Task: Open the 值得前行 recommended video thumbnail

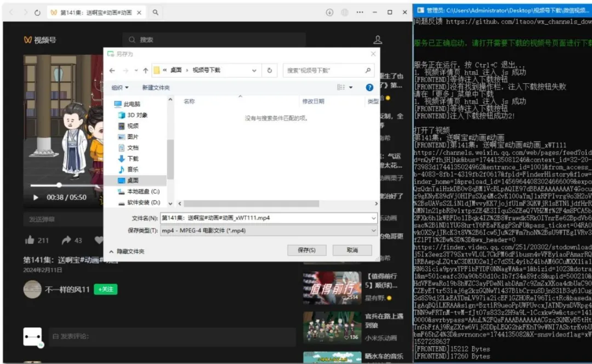Action: [x=332, y=288]
